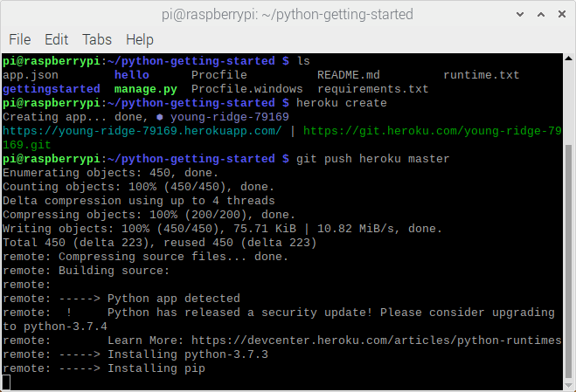Screen dimensions: 576x392
Task: Click the scrollbar up arrow
Action: (568, 58)
